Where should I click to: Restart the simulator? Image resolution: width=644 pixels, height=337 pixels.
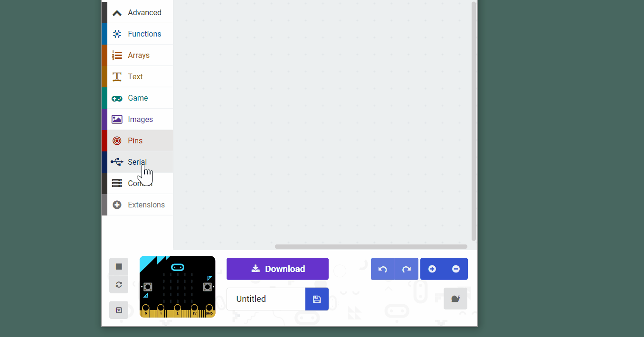tap(118, 284)
